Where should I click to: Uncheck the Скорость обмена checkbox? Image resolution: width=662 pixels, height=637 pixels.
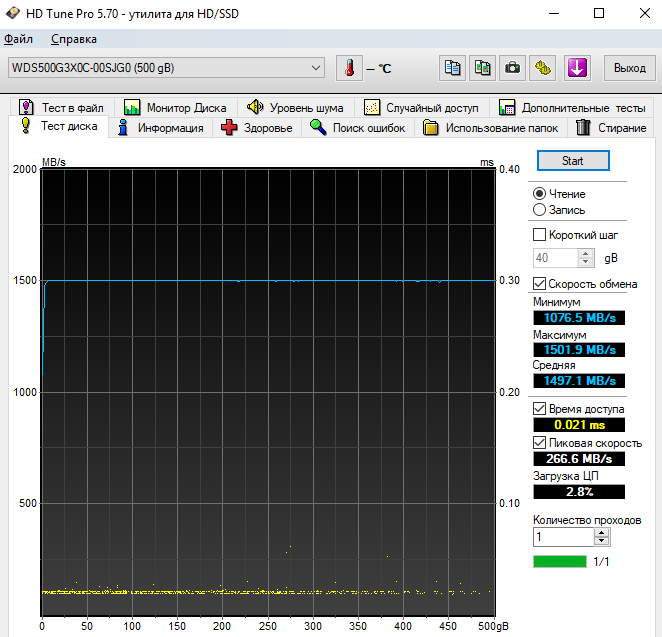540,284
